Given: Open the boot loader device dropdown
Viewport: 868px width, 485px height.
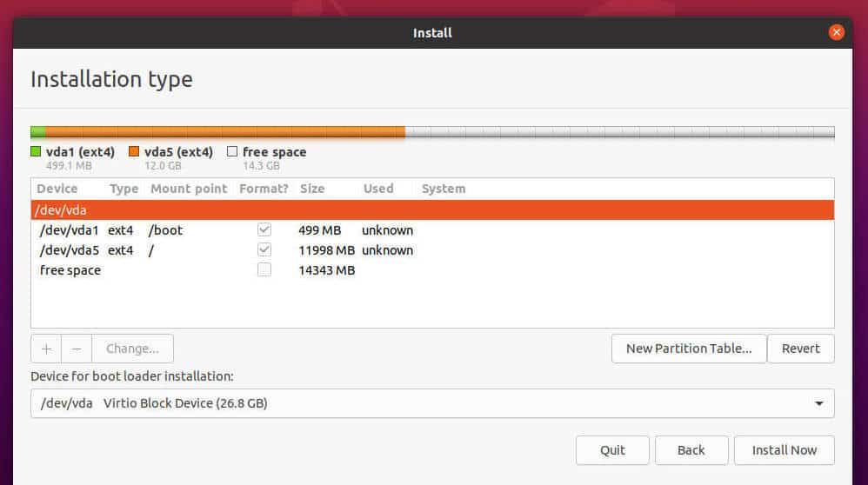Looking at the screenshot, I should click(x=431, y=403).
